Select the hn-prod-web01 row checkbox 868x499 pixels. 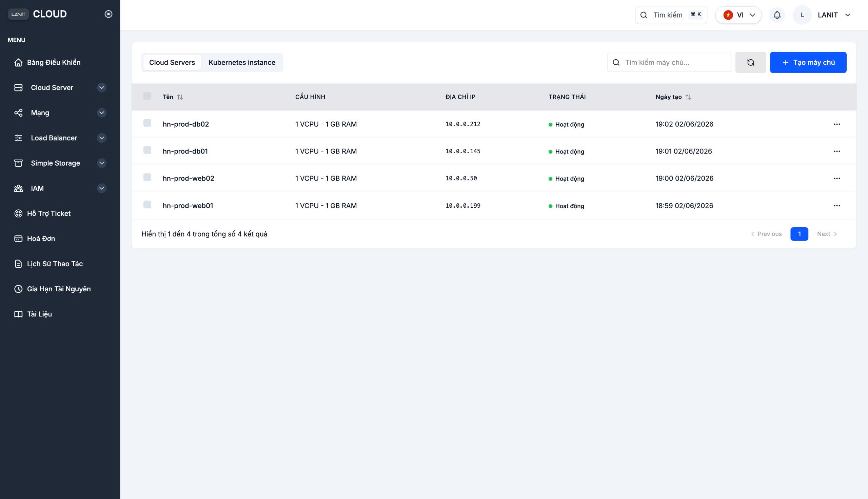point(147,205)
